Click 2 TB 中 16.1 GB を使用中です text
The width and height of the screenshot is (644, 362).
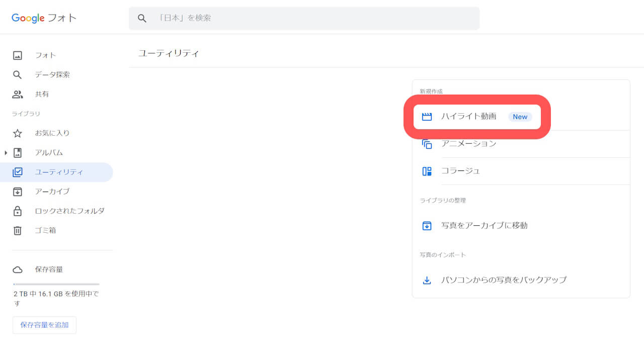click(x=56, y=298)
